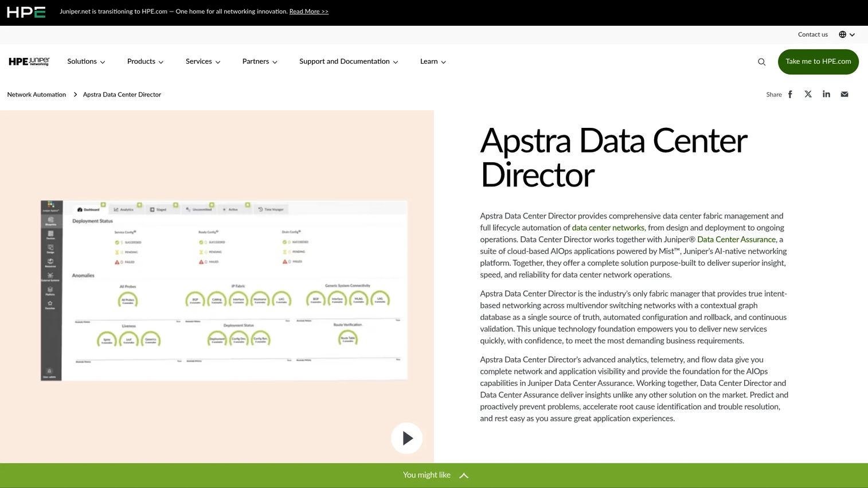The width and height of the screenshot is (868, 488).
Task: Expand the You might like bar
Action: [x=434, y=475]
